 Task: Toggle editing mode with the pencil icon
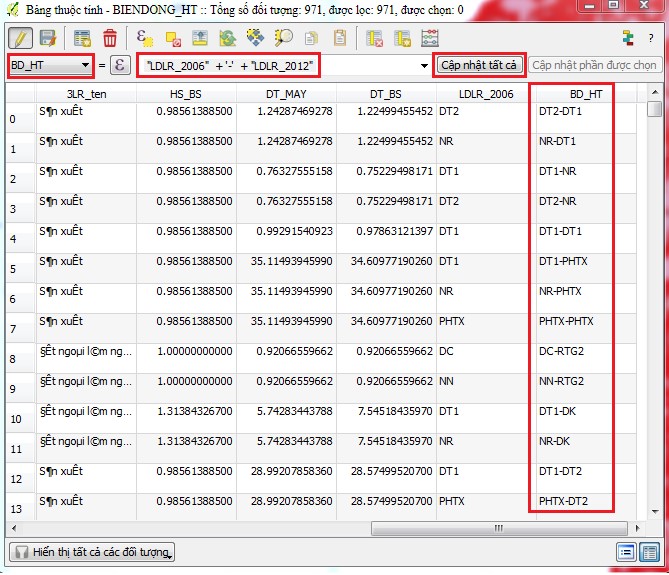(x=20, y=38)
